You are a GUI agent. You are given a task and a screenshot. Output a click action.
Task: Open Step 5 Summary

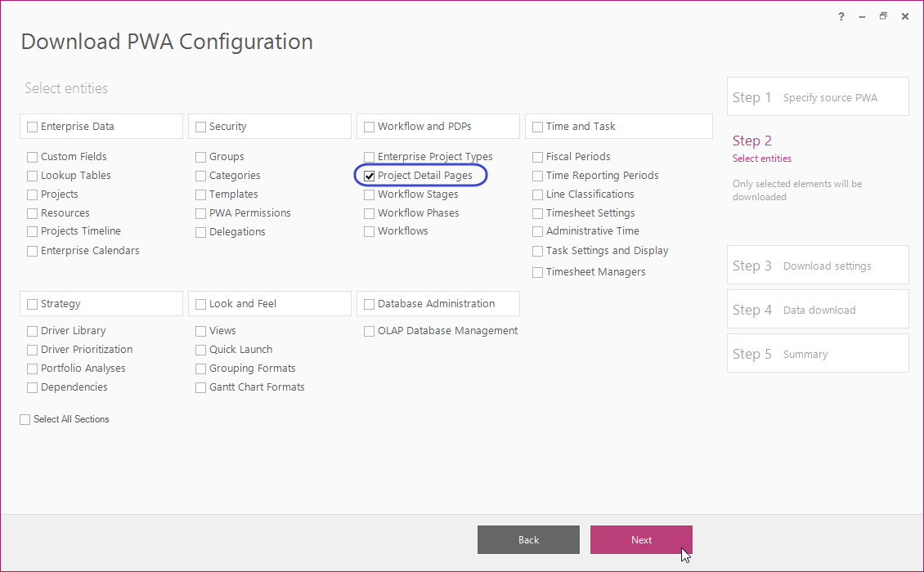pyautogui.click(x=818, y=354)
